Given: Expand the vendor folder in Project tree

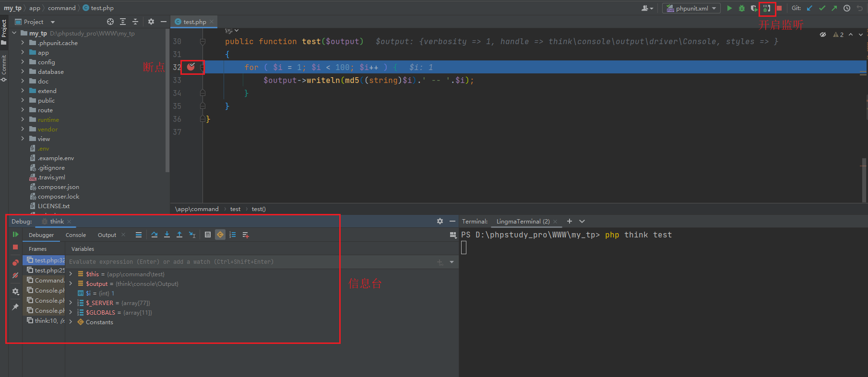Looking at the screenshot, I should coord(23,129).
